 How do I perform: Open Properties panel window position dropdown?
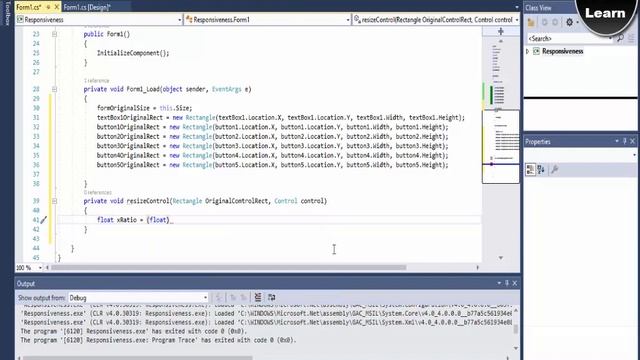[617, 141]
